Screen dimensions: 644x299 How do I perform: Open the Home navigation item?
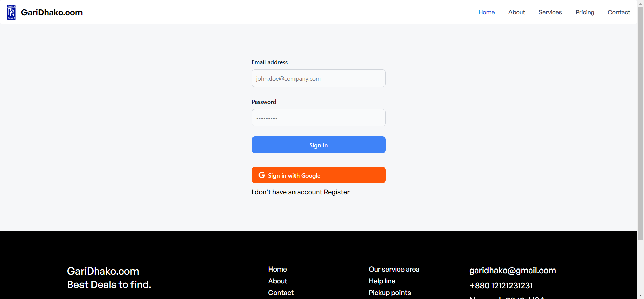tap(486, 12)
